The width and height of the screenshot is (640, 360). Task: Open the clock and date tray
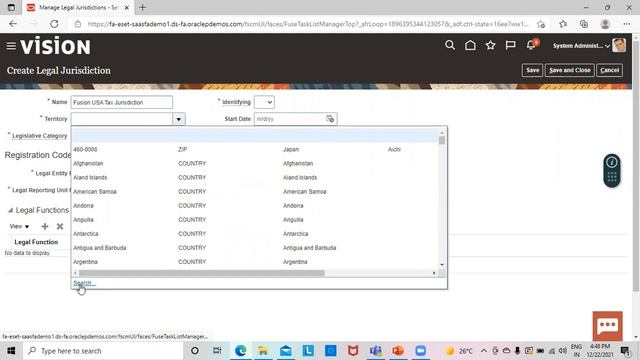pyautogui.click(x=600, y=351)
